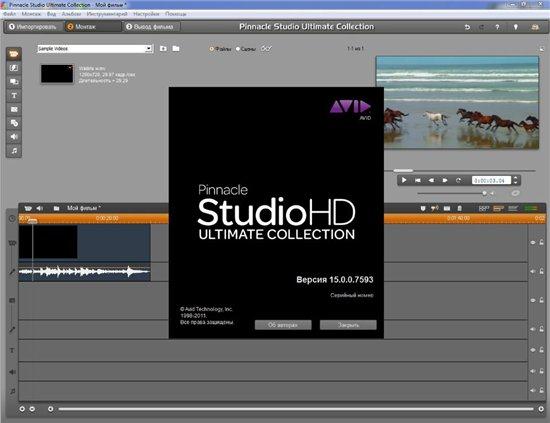Switch to Text list view icon
Viewport: 550px width, 423px height.
(x=513, y=208)
